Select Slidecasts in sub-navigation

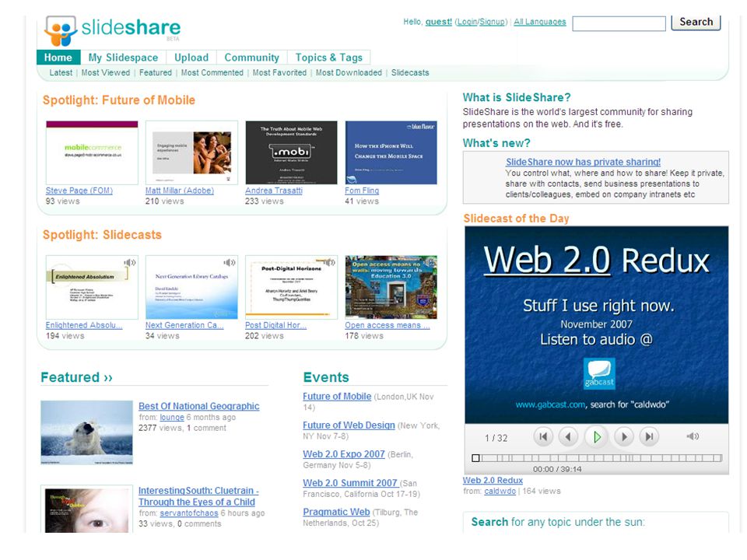pos(410,72)
